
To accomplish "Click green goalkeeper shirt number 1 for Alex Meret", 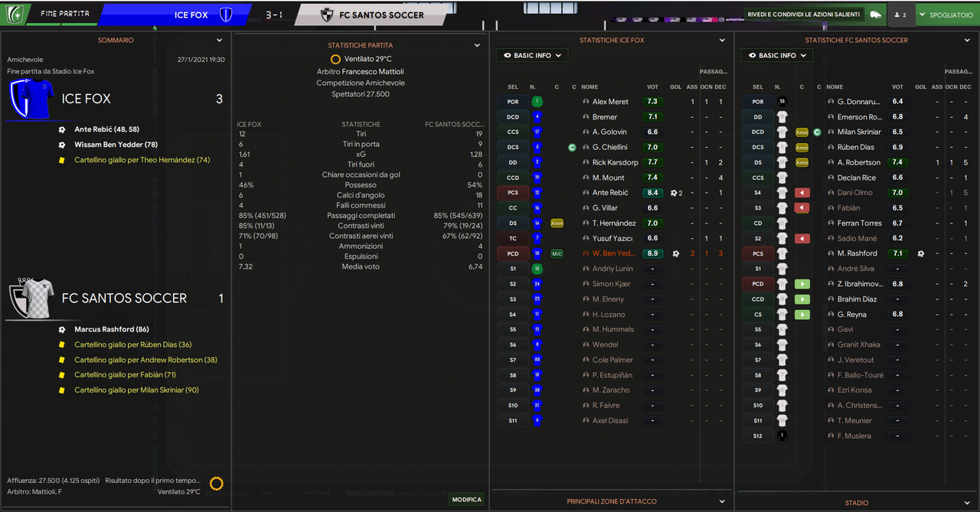I will pos(537,102).
